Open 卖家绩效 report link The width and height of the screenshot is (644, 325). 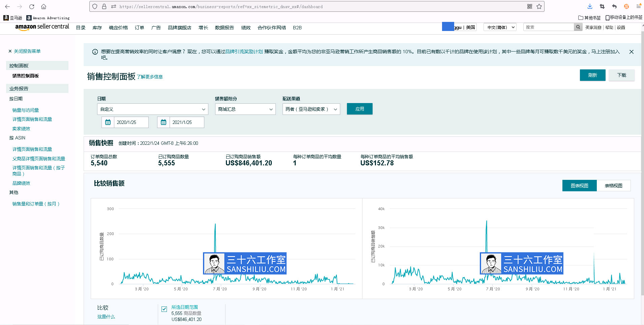21,129
